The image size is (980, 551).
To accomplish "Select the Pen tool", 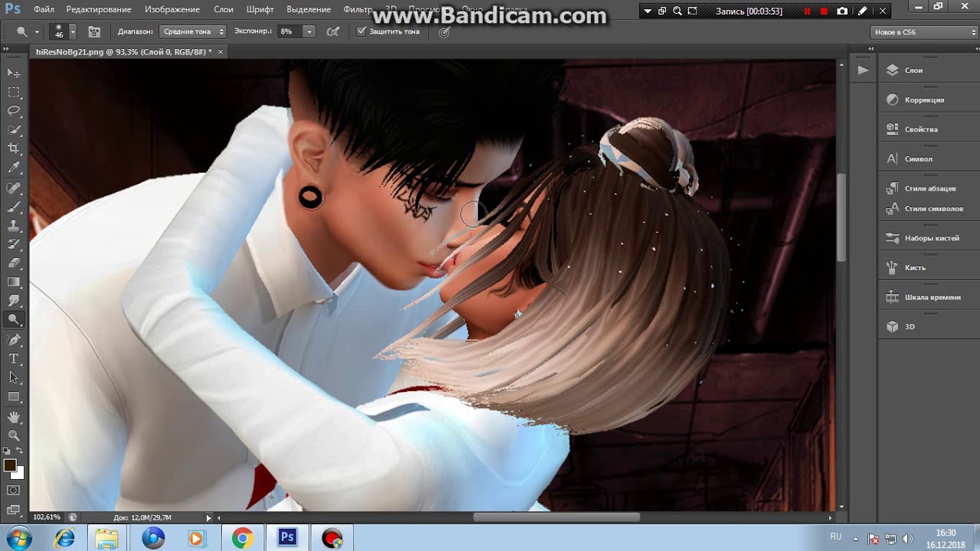I will (x=14, y=341).
